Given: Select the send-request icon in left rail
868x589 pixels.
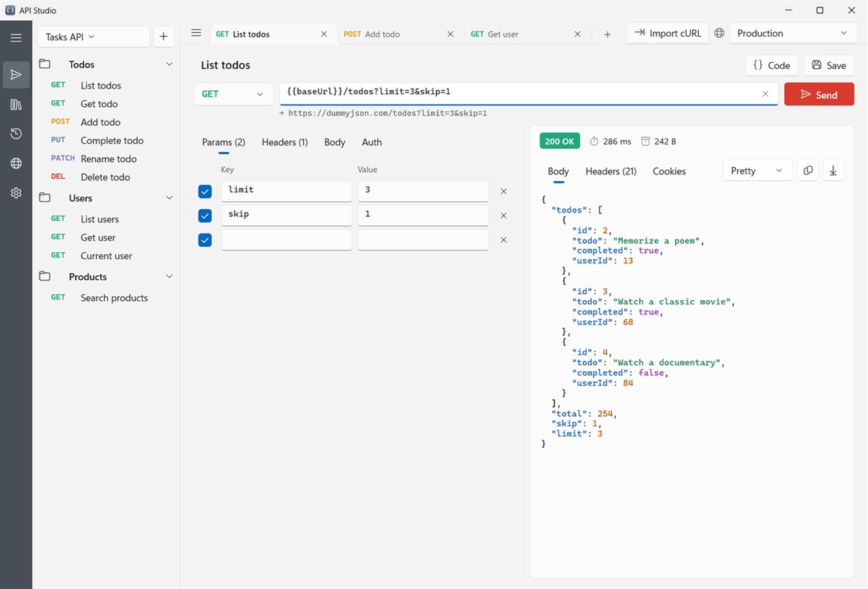Looking at the screenshot, I should pos(16,75).
